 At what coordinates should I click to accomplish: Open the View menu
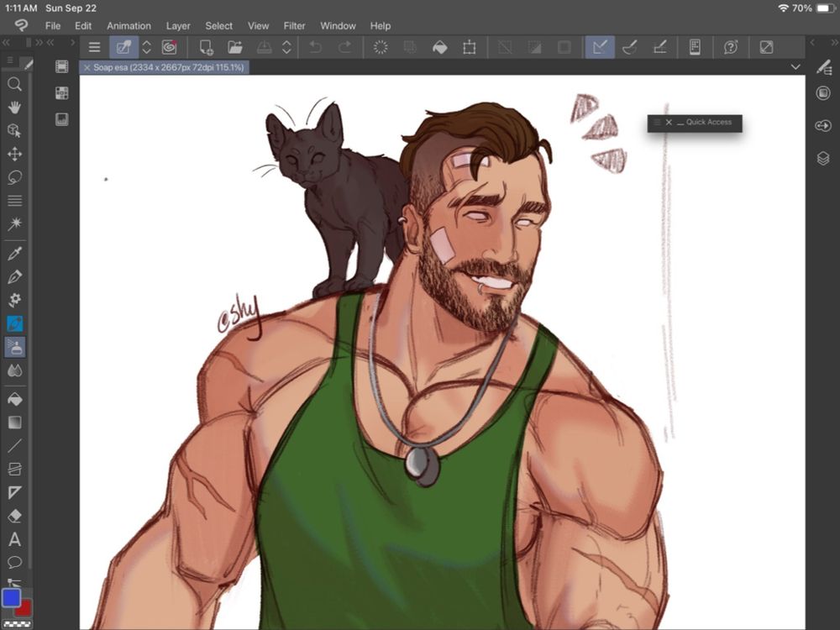tap(258, 26)
